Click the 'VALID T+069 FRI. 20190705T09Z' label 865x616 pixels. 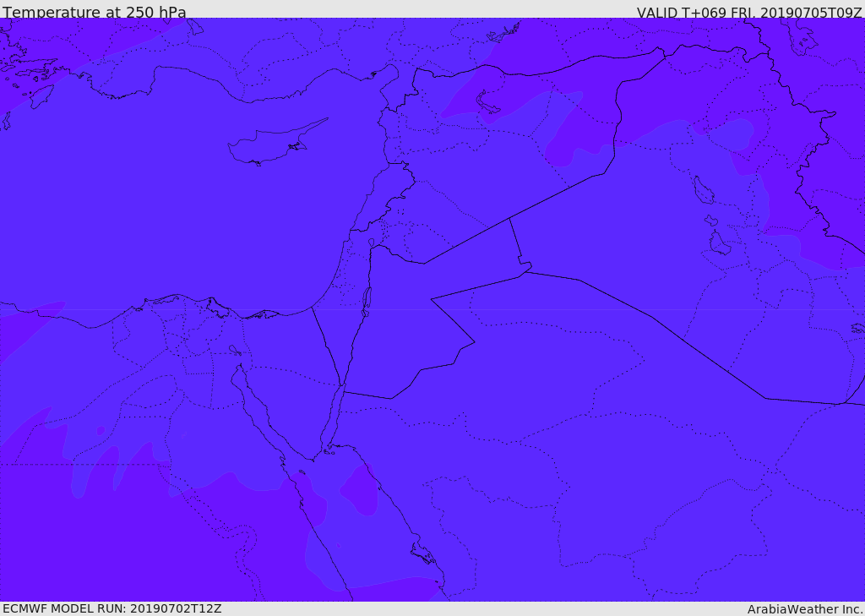coord(749,12)
